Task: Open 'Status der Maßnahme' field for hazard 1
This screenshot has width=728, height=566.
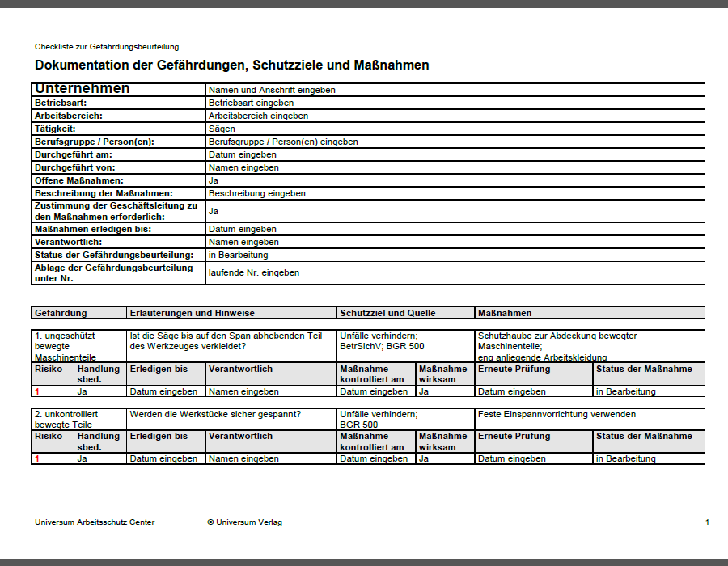Action: (x=649, y=391)
